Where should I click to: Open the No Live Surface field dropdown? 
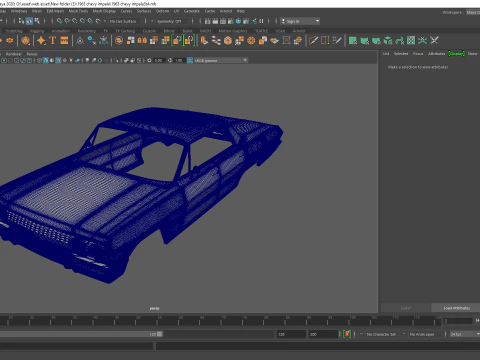point(123,21)
